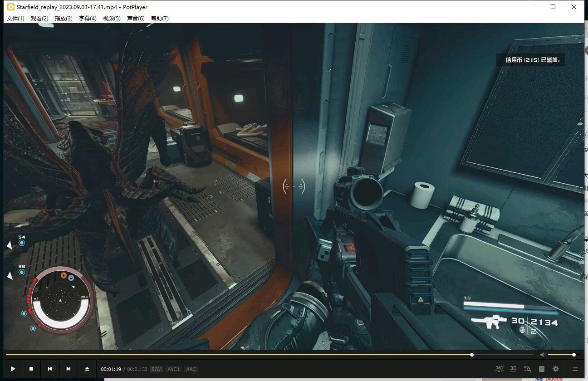The width and height of the screenshot is (588, 381).
Task: Open the 文件(1) menu
Action: tap(15, 19)
